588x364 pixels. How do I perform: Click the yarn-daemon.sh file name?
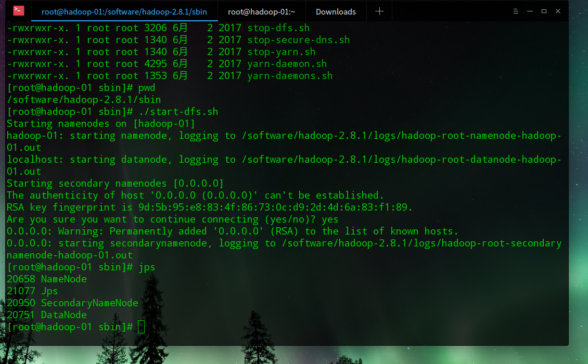(x=287, y=64)
